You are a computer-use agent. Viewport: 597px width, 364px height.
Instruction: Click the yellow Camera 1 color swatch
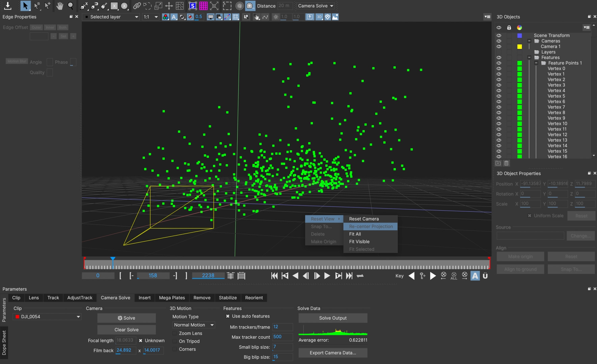coord(519,47)
